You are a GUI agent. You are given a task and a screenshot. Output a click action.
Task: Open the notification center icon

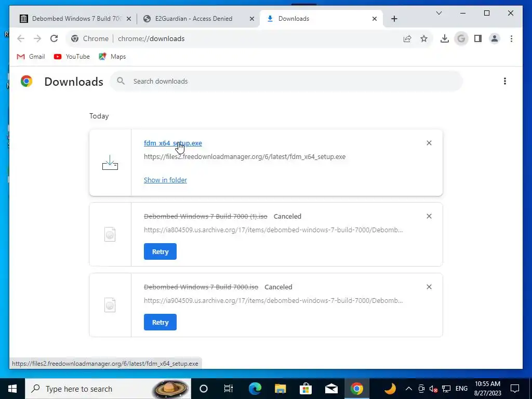(x=515, y=389)
